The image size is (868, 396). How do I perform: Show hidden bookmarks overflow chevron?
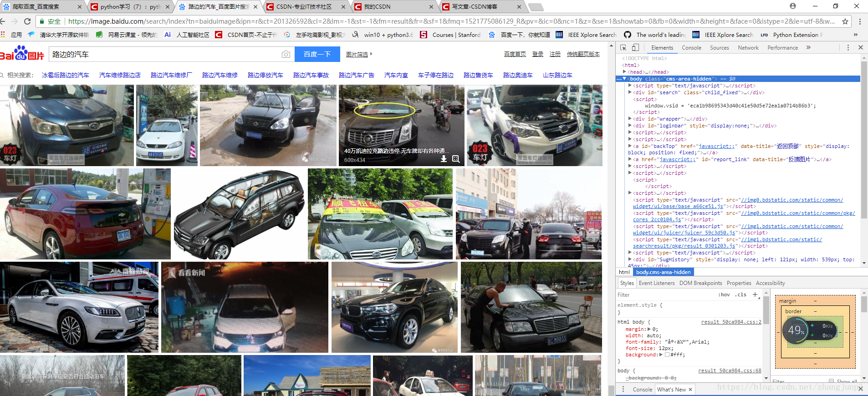click(x=855, y=35)
